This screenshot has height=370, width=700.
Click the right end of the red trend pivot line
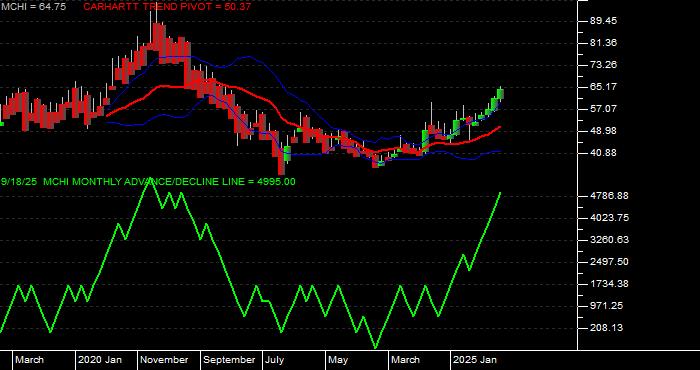point(500,127)
